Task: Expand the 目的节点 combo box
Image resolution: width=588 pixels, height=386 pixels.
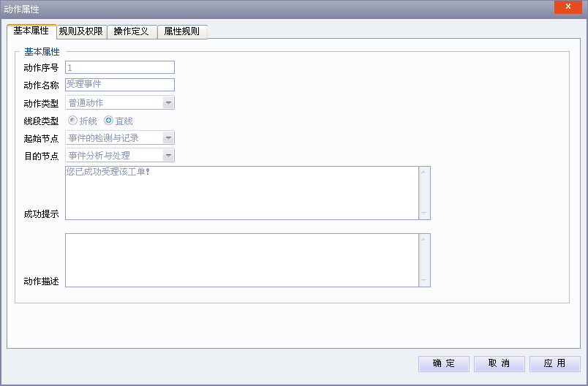Action: click(168, 155)
